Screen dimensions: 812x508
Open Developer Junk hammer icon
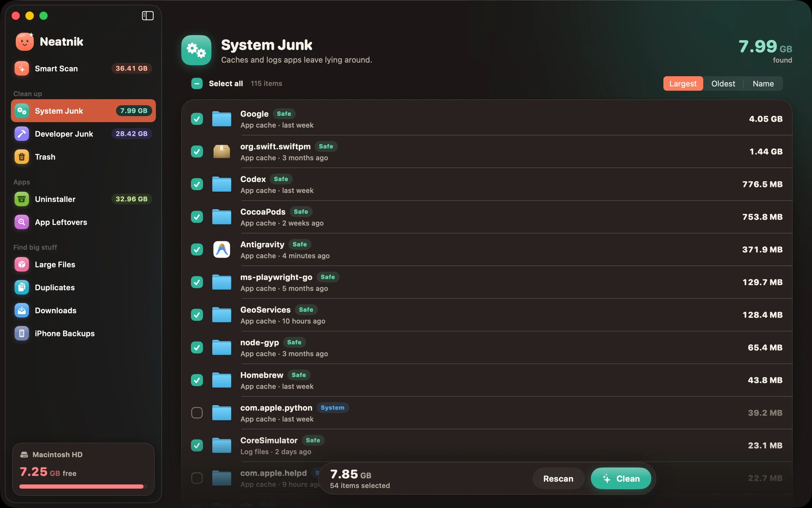22,134
